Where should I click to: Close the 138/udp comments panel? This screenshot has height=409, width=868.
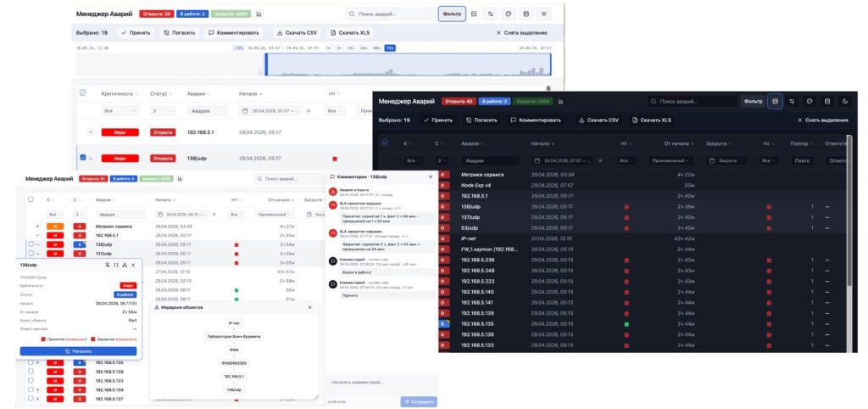[x=431, y=176]
